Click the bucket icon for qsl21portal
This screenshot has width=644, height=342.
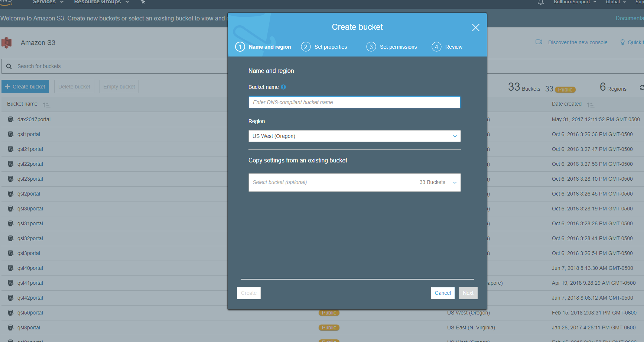coord(10,149)
